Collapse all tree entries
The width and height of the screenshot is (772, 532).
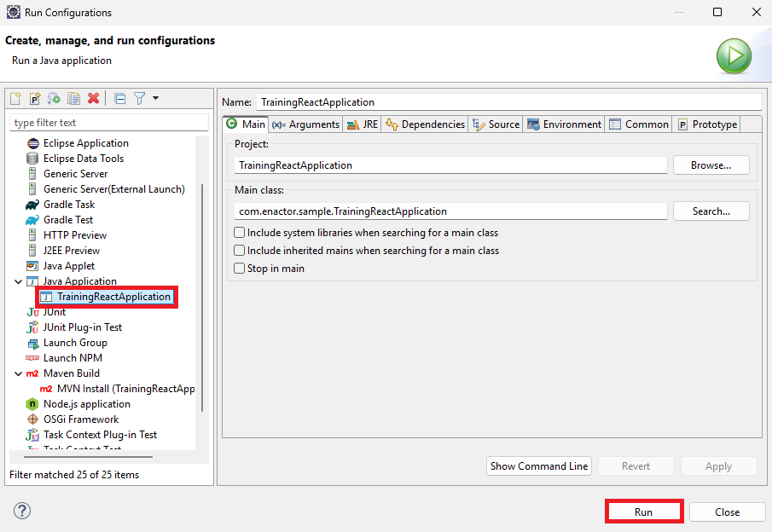point(119,98)
